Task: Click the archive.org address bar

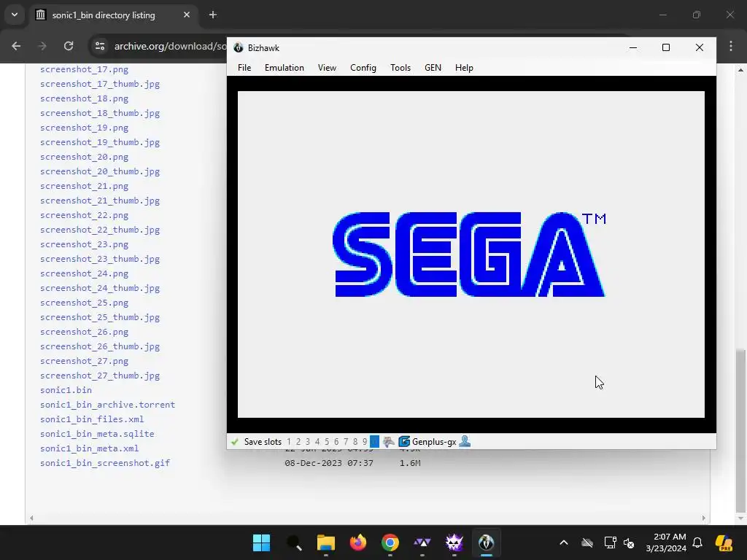Action: [x=170, y=46]
